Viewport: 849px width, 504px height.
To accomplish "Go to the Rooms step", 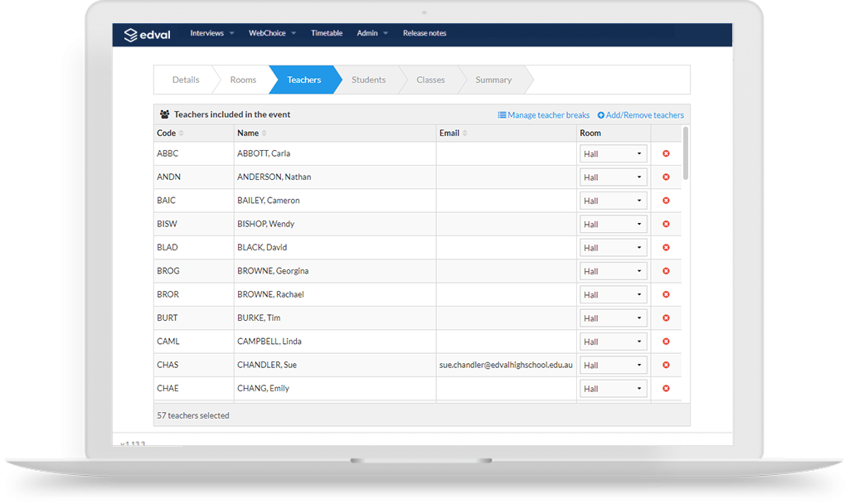I will (x=243, y=80).
